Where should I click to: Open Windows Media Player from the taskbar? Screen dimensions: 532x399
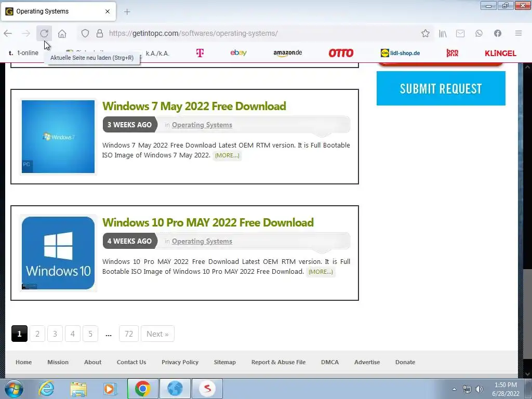coord(110,389)
